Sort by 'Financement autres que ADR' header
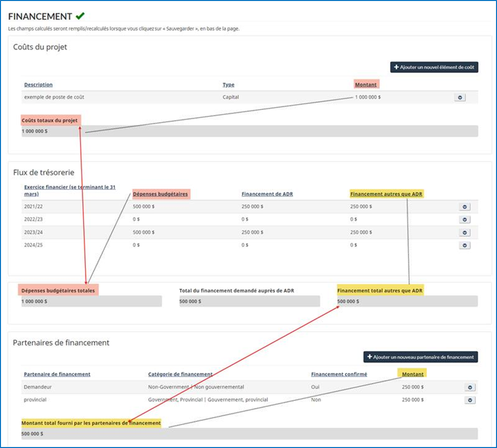The image size is (497, 448). (386, 194)
